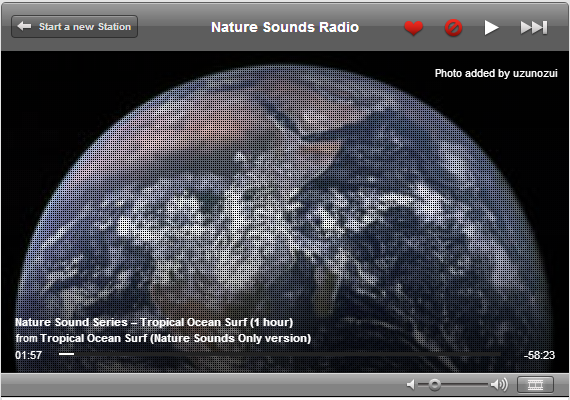Viewport: 570px width, 400px height.
Task: Click the loud volume speaker icon
Action: pyautogui.click(x=499, y=384)
